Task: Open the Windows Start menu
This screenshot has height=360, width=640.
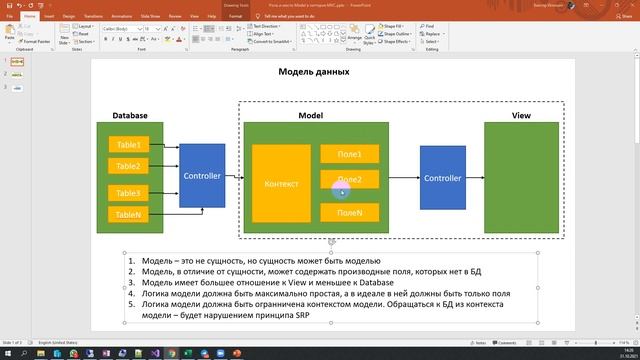Action: [8, 353]
